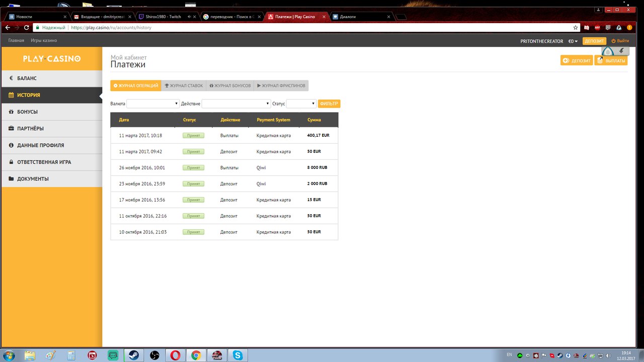Expand the Валюта dropdown

(153, 104)
